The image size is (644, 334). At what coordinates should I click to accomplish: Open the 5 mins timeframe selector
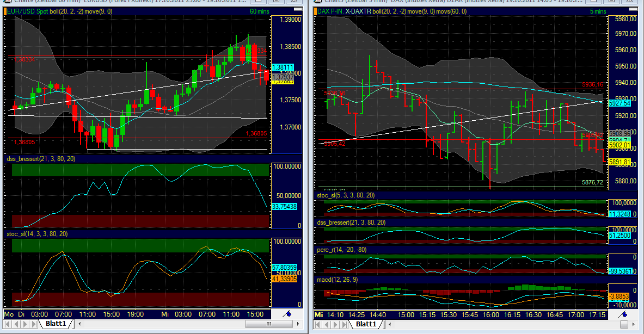597,11
